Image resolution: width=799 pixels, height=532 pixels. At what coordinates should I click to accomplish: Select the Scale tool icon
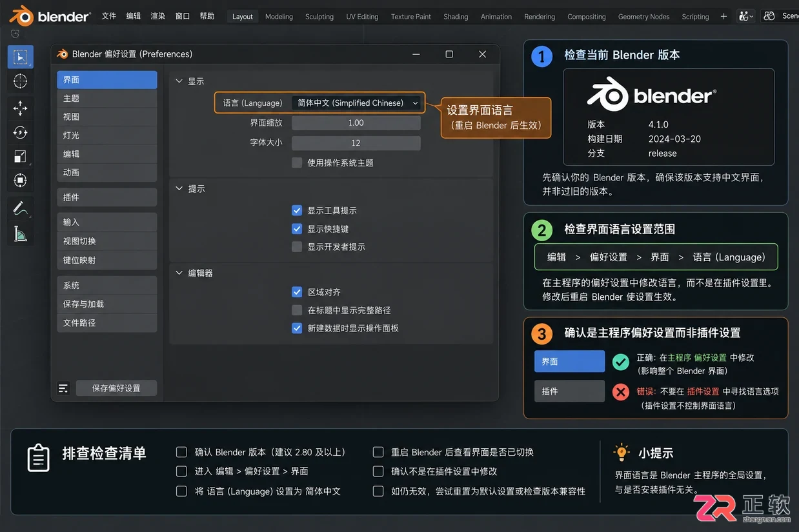pyautogui.click(x=20, y=157)
